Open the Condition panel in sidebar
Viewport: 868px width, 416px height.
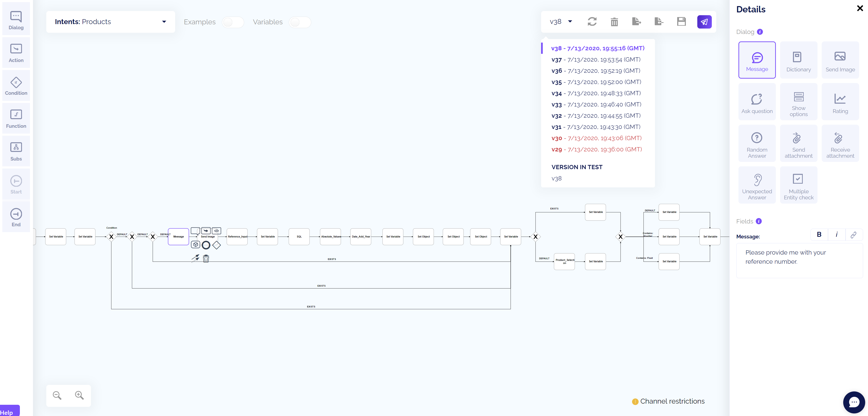click(x=16, y=86)
